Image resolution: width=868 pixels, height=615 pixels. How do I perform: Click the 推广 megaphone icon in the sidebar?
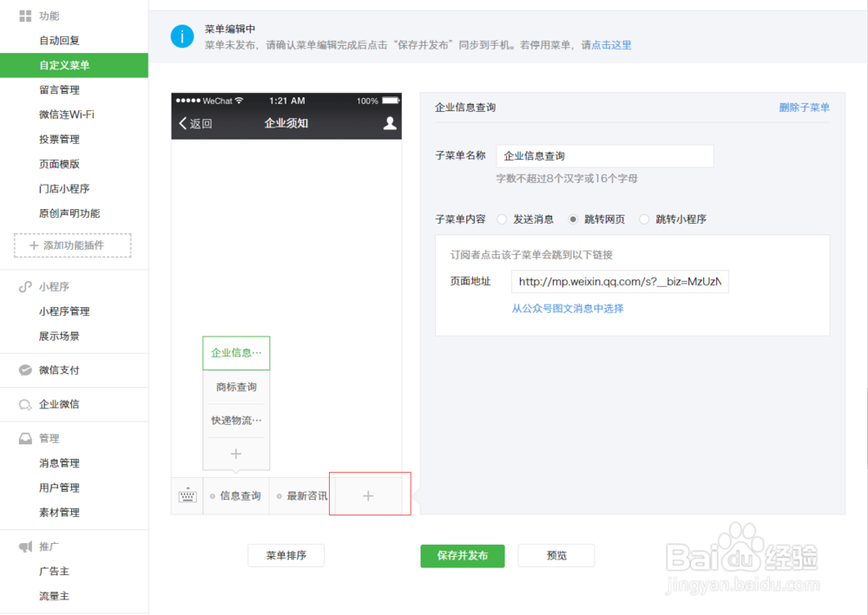coord(25,546)
